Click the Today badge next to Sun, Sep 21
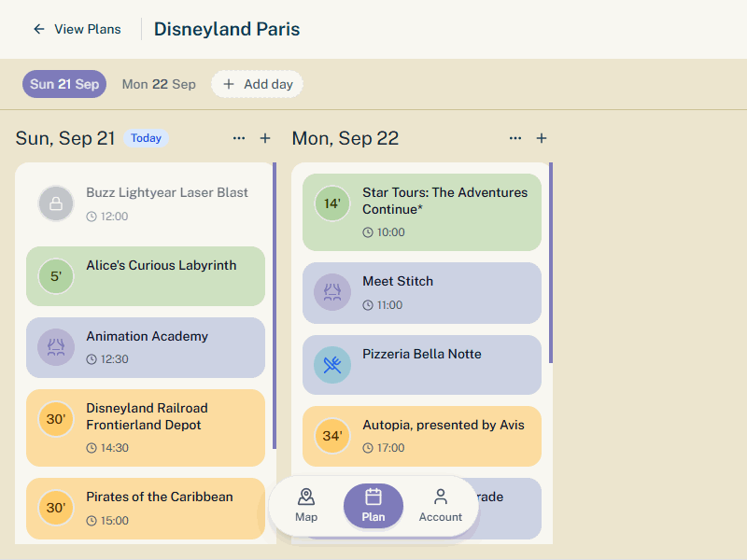Image resolution: width=747 pixels, height=560 pixels. pos(146,137)
